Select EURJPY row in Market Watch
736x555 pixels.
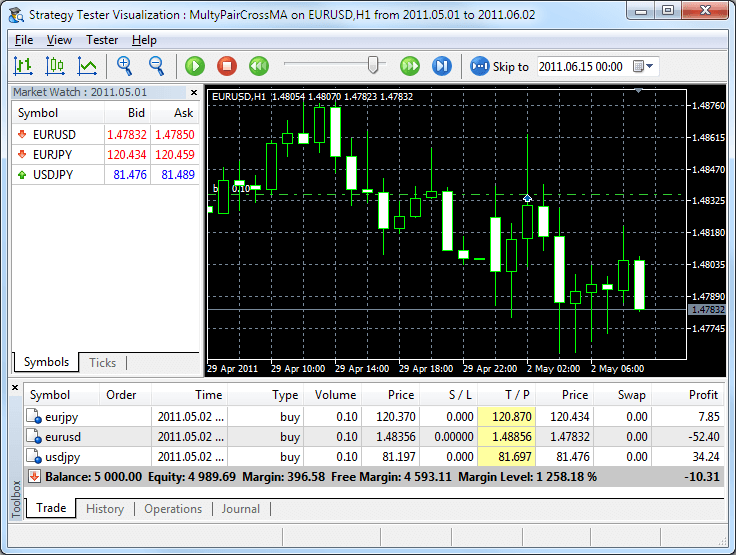[106, 154]
